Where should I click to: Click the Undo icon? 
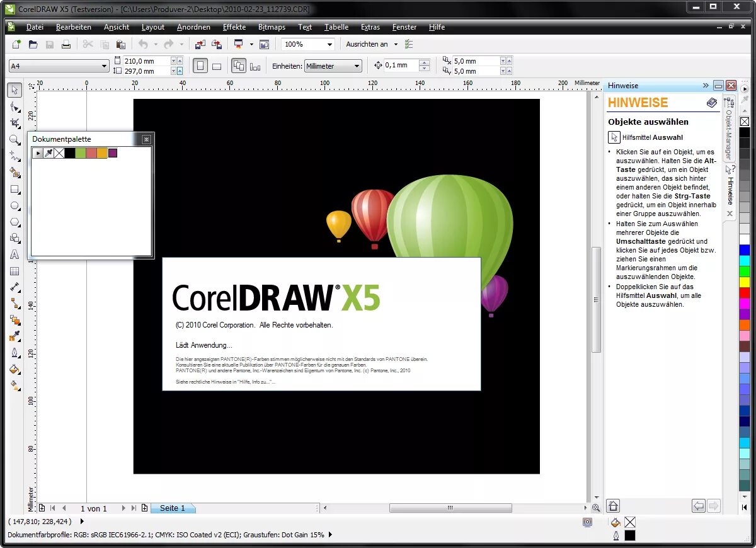(x=144, y=44)
